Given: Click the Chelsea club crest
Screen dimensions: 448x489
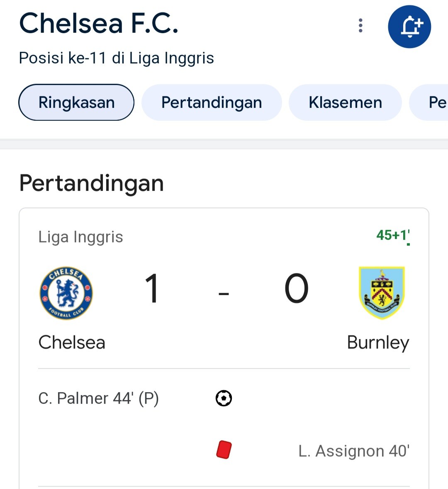Looking at the screenshot, I should (x=66, y=293).
